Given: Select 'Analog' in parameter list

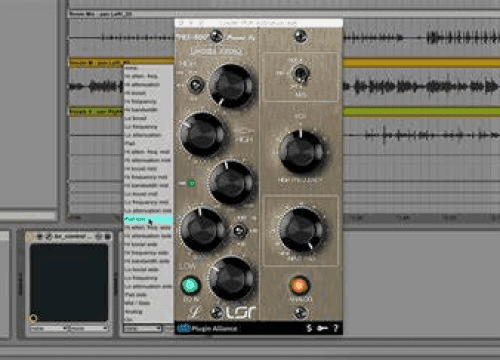Looking at the screenshot, I should pos(148,312).
